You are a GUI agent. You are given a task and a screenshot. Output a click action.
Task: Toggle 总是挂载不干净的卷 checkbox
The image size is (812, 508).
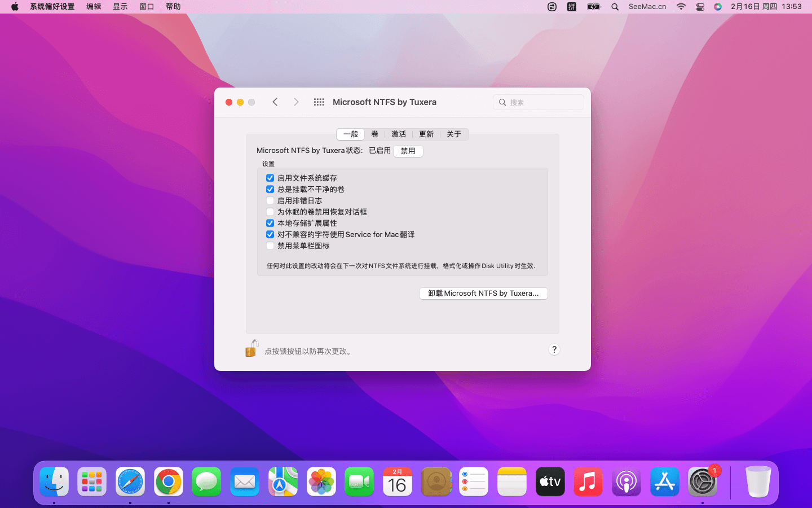tap(270, 189)
